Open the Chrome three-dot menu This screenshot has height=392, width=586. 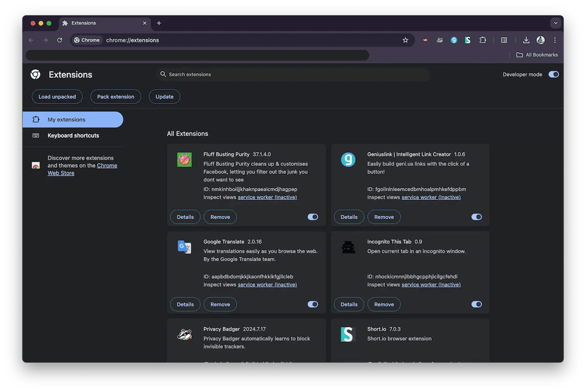point(555,40)
